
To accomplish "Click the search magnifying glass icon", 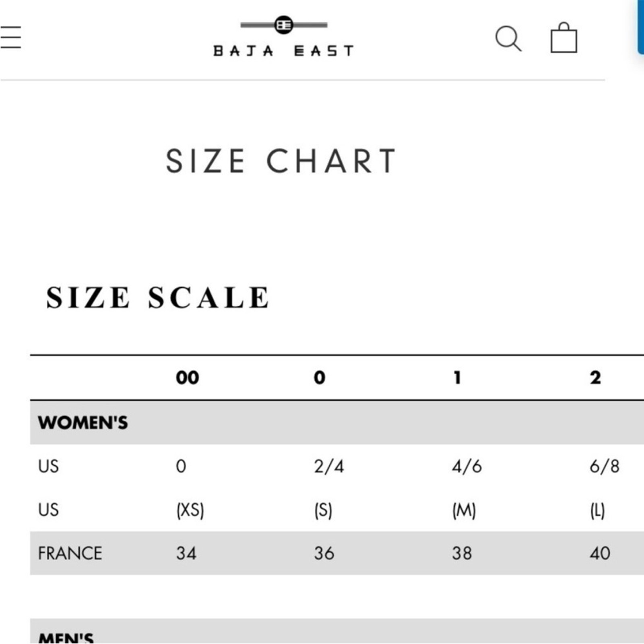I will [508, 39].
